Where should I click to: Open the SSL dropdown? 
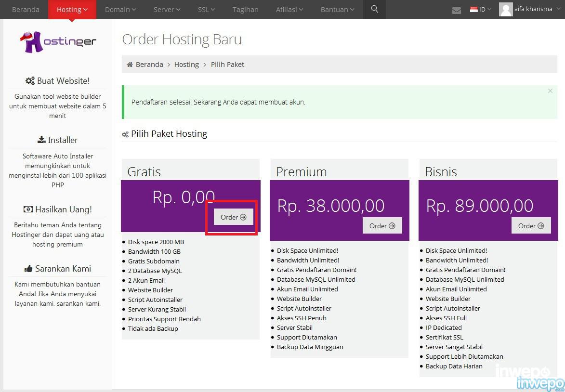coord(206,9)
